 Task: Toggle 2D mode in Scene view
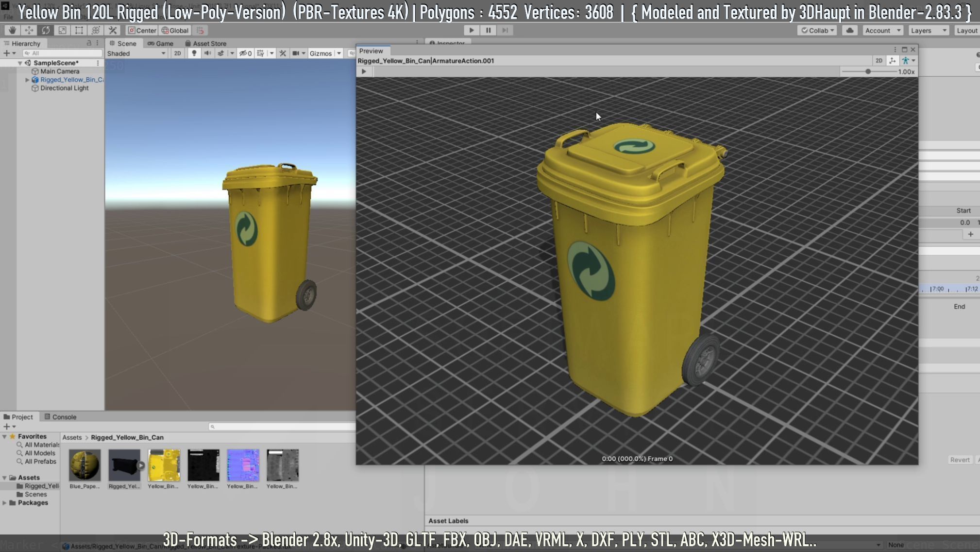(x=177, y=53)
